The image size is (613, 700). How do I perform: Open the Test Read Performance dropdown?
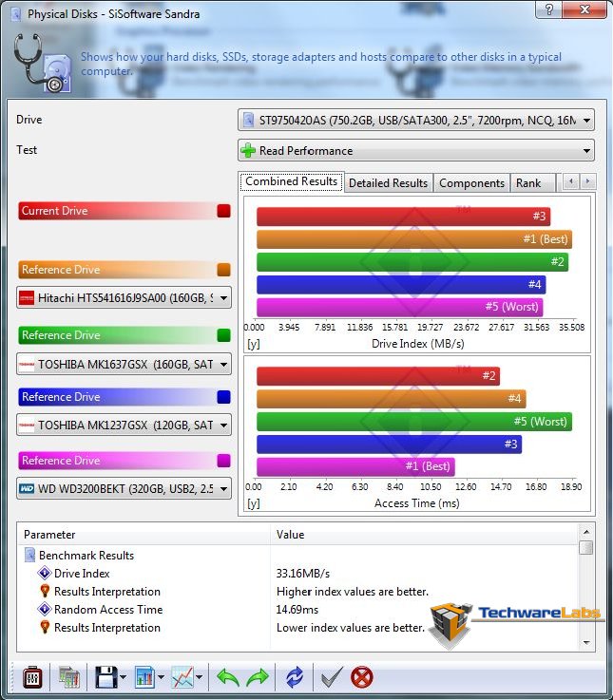pyautogui.click(x=416, y=150)
